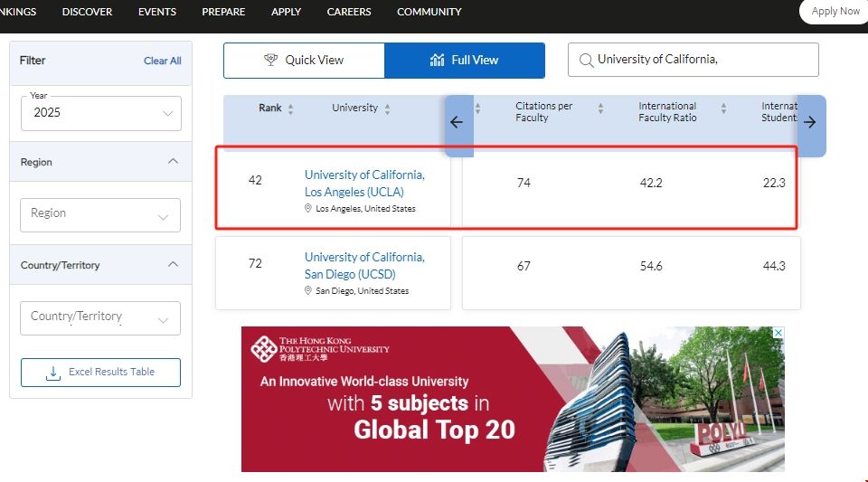Open the Year 2025 dropdown

(x=100, y=113)
